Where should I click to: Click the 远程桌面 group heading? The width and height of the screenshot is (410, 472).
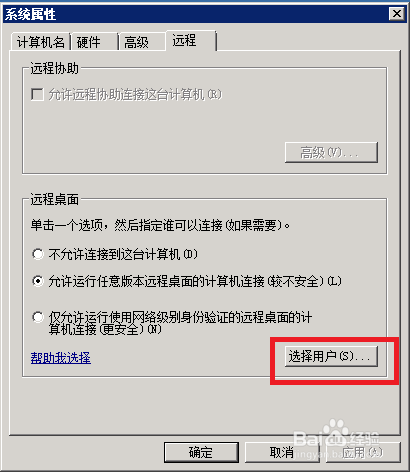tap(55, 199)
